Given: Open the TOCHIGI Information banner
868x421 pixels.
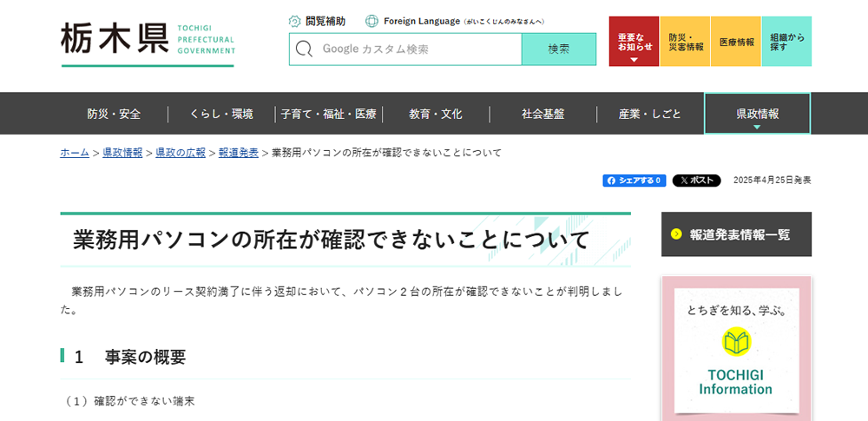Looking at the screenshot, I should 736,349.
